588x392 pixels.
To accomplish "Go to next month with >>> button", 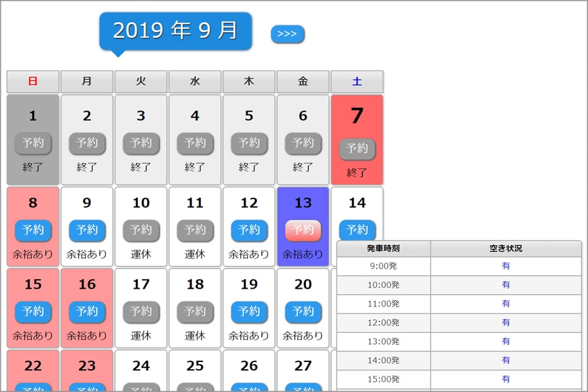I will [x=287, y=34].
